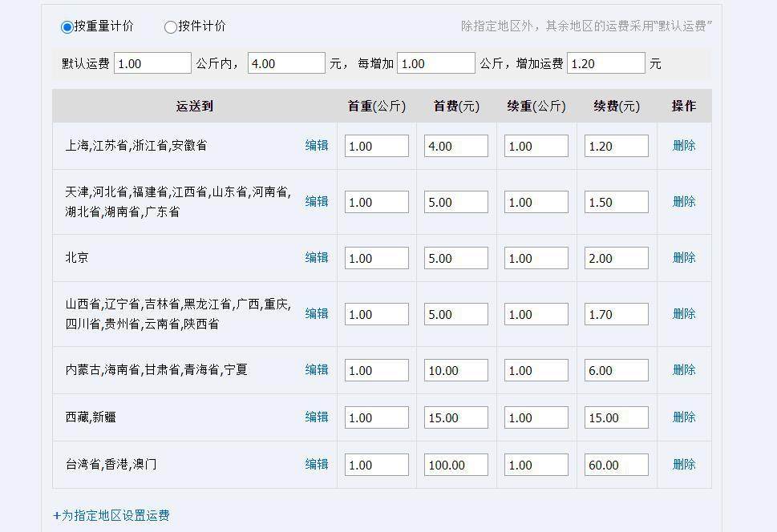Image resolution: width=777 pixels, height=532 pixels.
Task: Click 首费 field showing 100.00
Action: (x=456, y=465)
